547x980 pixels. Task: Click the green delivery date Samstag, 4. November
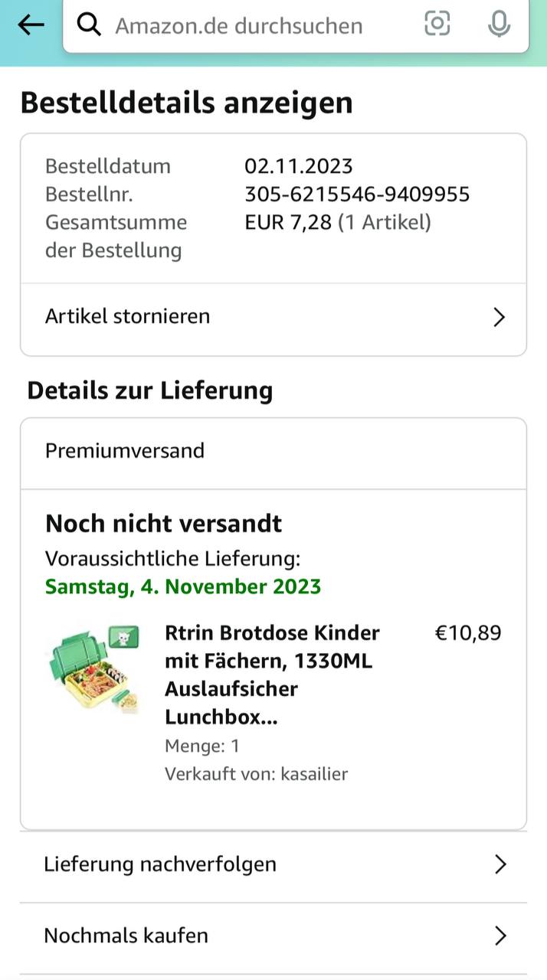tap(183, 586)
